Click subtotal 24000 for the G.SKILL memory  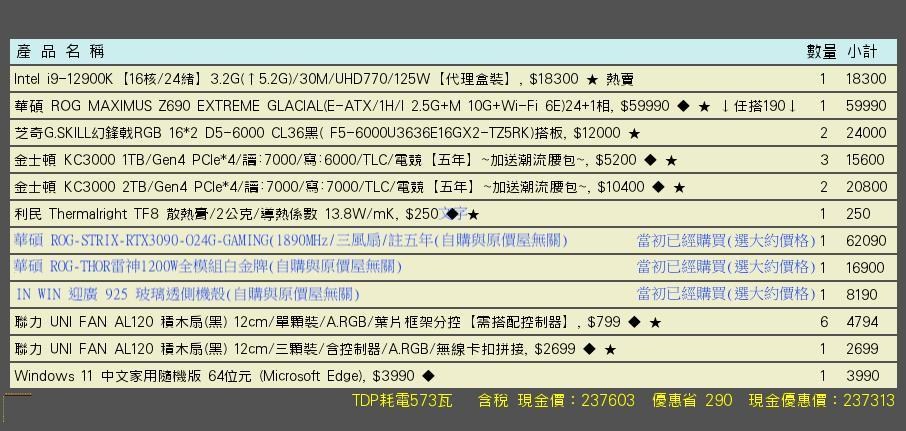tap(866, 133)
